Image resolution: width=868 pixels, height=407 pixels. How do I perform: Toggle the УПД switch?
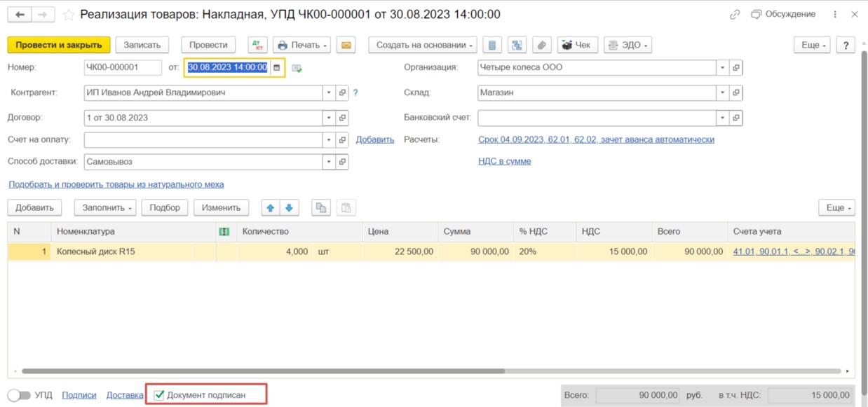[19, 395]
